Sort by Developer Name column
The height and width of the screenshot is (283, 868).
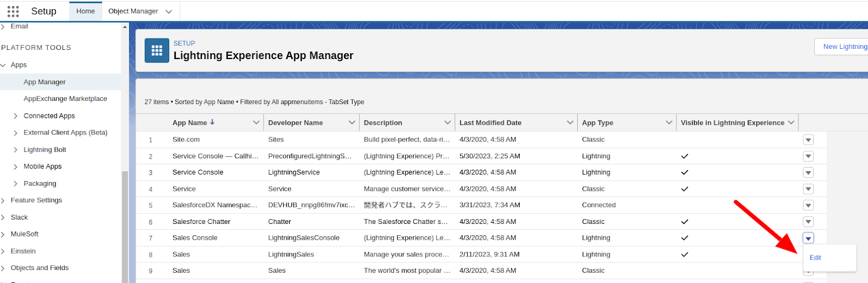pyautogui.click(x=296, y=123)
